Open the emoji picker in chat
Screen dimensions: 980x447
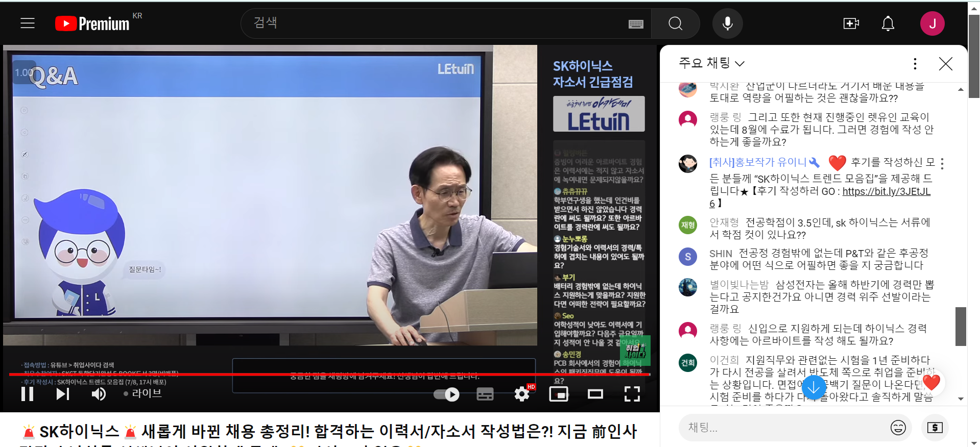(898, 428)
